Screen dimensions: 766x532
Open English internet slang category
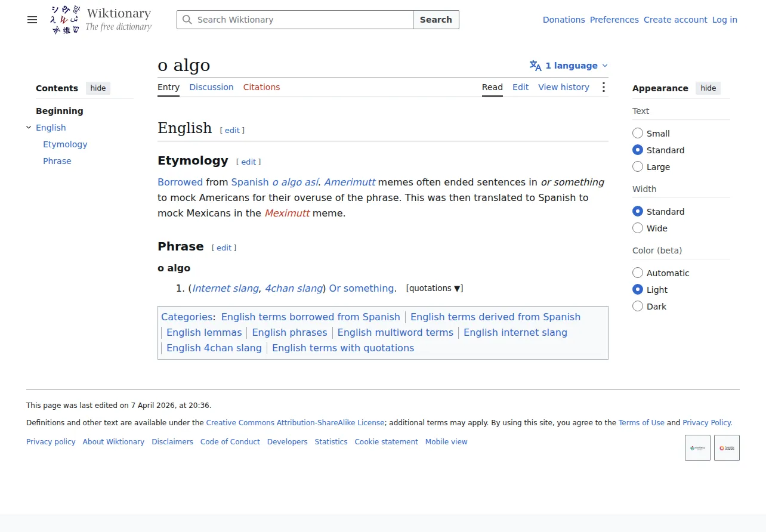tap(515, 332)
